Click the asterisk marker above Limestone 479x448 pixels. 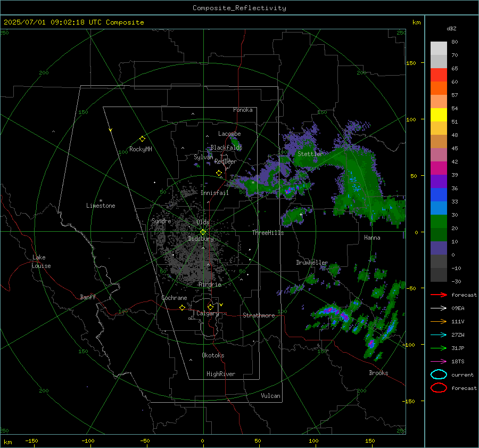pos(101,201)
